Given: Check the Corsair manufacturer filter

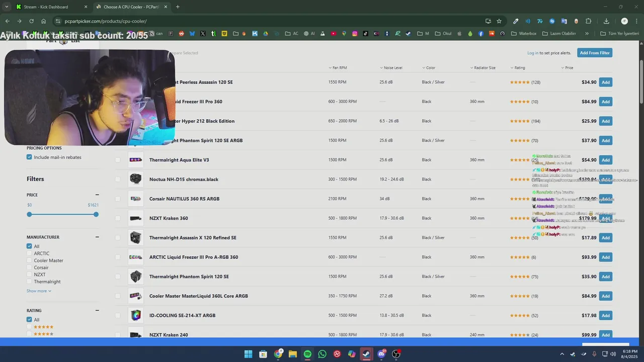Looking at the screenshot, I should tap(29, 267).
